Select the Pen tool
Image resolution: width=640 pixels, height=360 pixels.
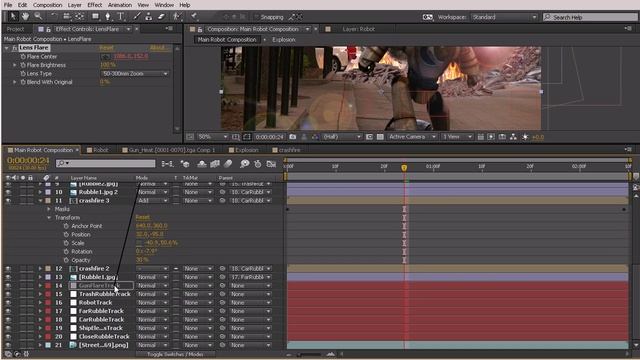(108, 16)
